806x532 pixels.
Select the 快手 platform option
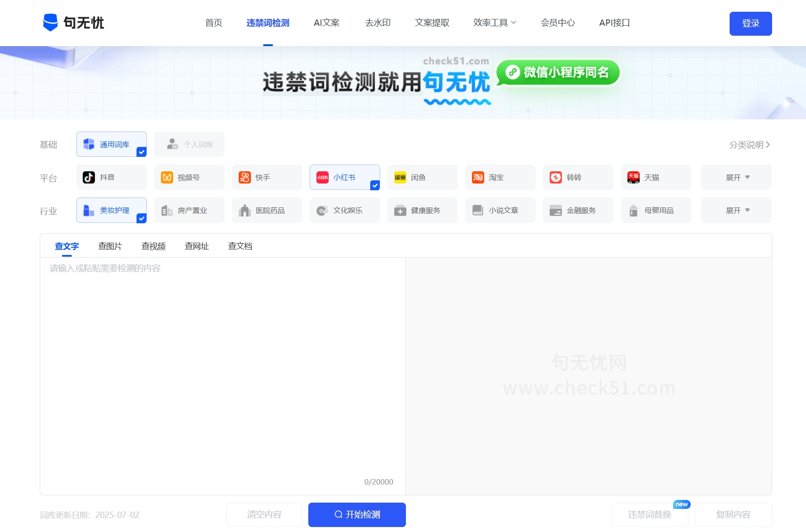267,177
